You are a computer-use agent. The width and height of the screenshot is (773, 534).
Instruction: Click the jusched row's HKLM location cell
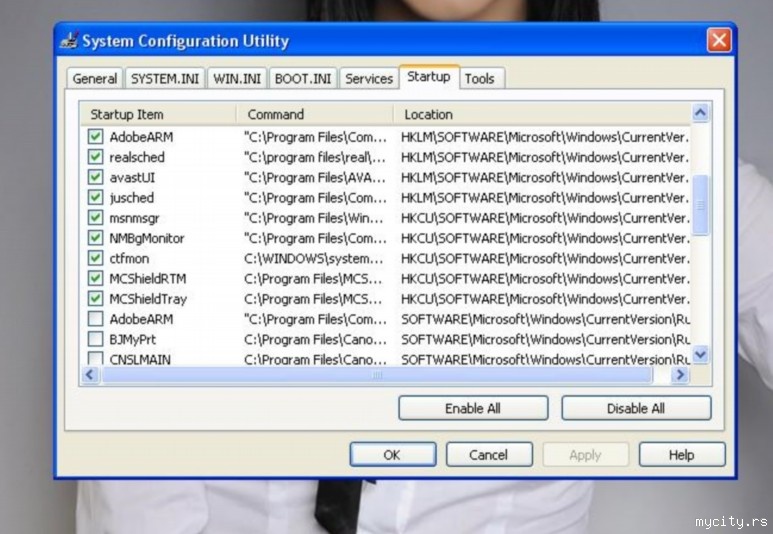545,198
